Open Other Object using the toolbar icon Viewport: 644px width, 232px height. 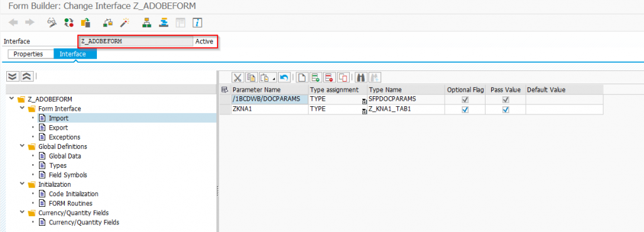click(x=86, y=23)
